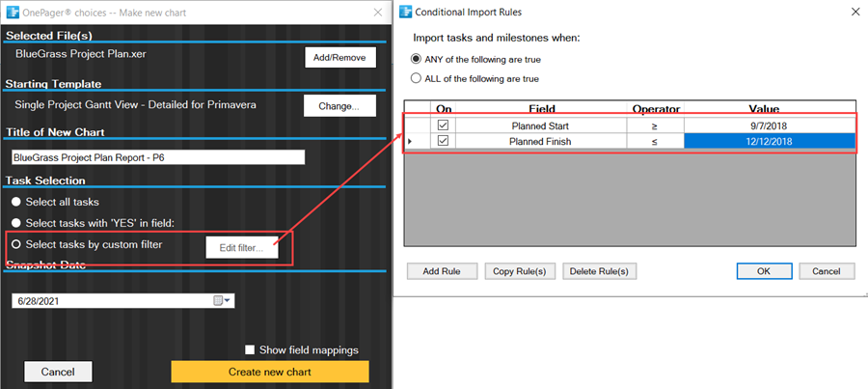Click Cancel in OnePager choices window
Viewport: 868px width, 389px height.
tap(58, 372)
